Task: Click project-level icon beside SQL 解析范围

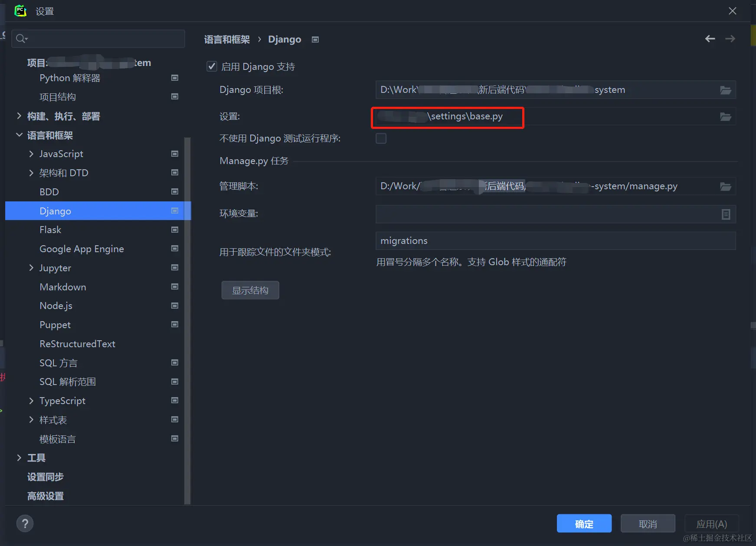Action: 175,382
